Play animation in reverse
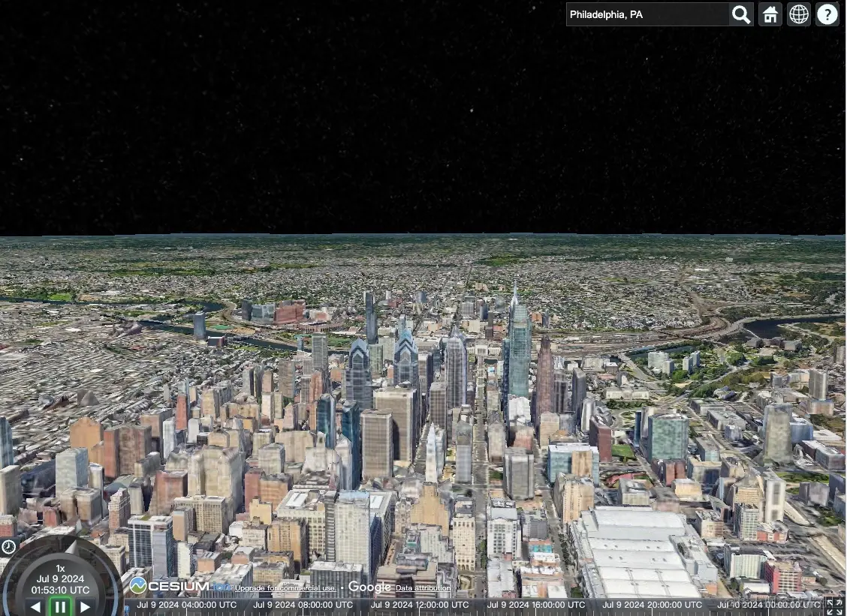 coord(35,607)
